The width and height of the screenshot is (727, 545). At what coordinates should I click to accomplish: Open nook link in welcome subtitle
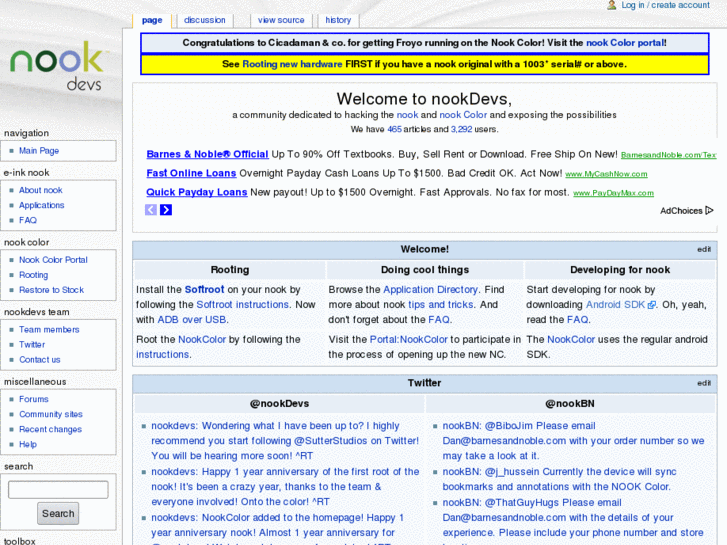point(408,115)
